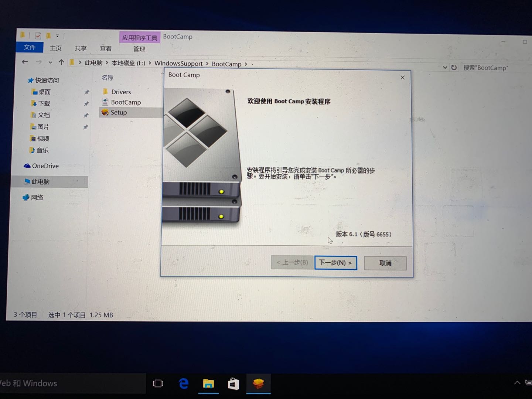532x399 pixels.
Task: Select OneDrive in the navigation pane
Action: [41, 166]
